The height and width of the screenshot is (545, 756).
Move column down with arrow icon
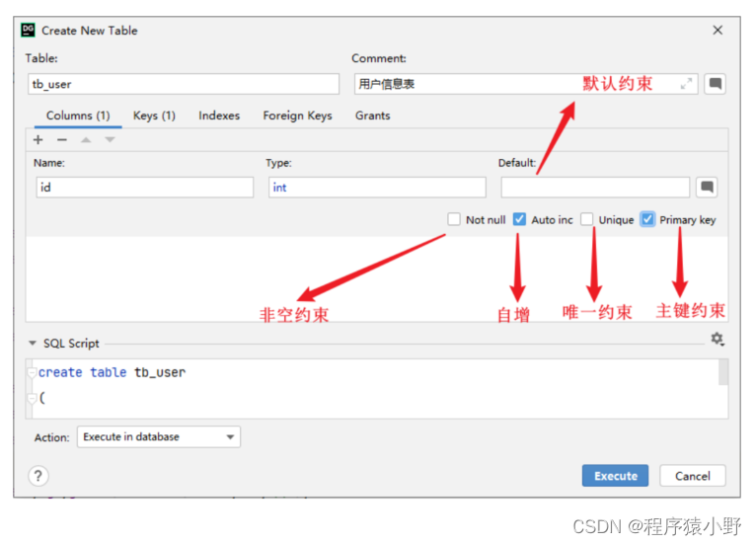(110, 140)
